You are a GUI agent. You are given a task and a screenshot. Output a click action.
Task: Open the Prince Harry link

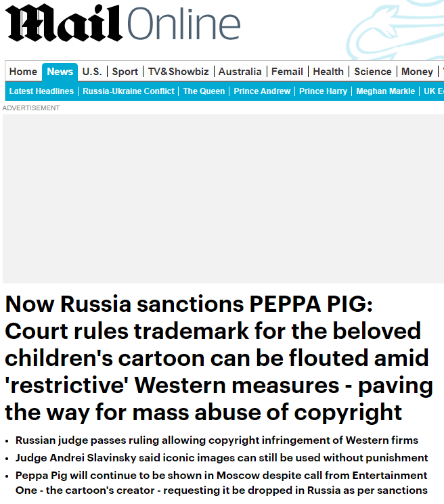coord(323,91)
